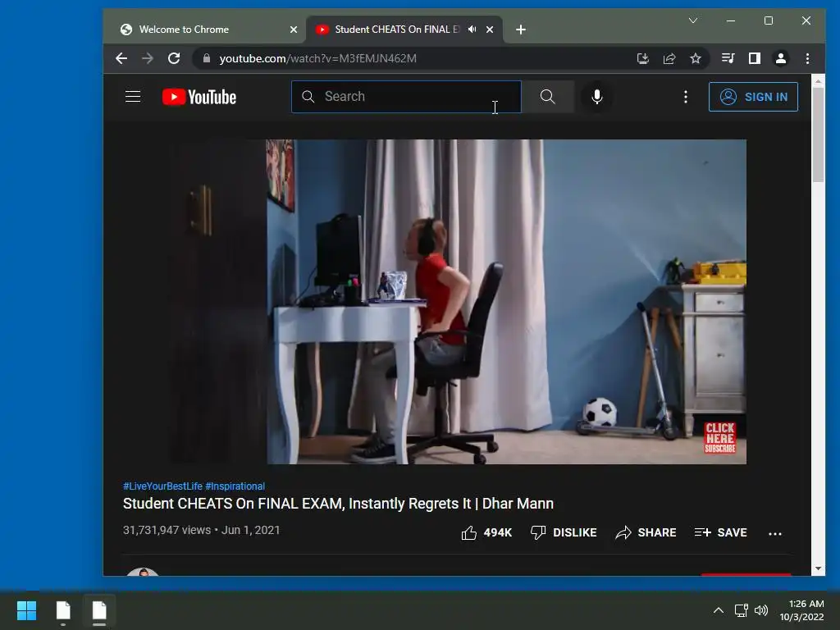Mute the tab via speaker icon
Image resolution: width=840 pixels, height=630 pixels.
pos(472,30)
